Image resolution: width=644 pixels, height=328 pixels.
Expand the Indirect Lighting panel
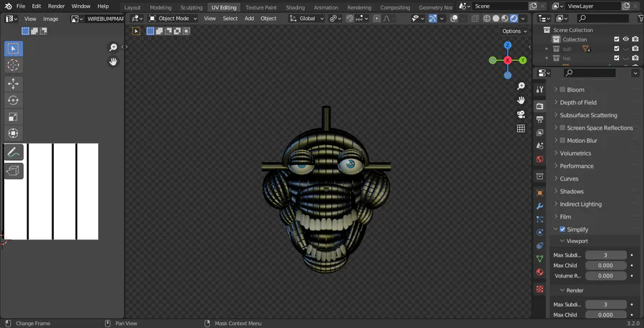point(580,204)
